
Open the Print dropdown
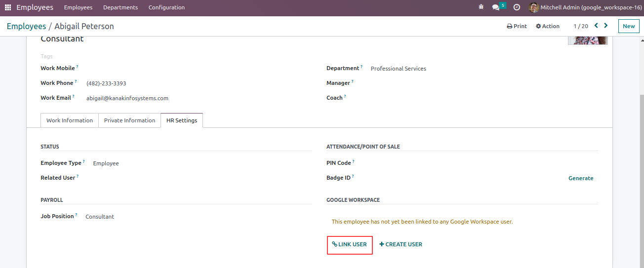[x=517, y=26]
